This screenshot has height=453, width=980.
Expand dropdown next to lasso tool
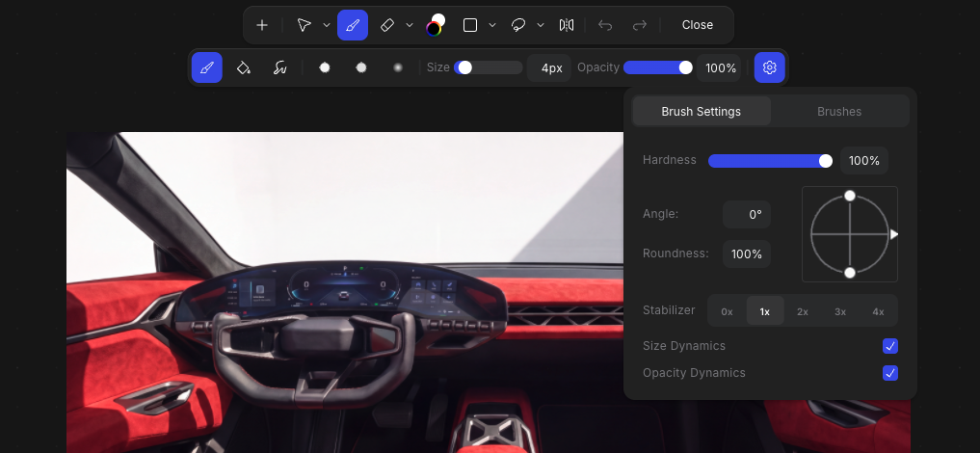coord(541,25)
